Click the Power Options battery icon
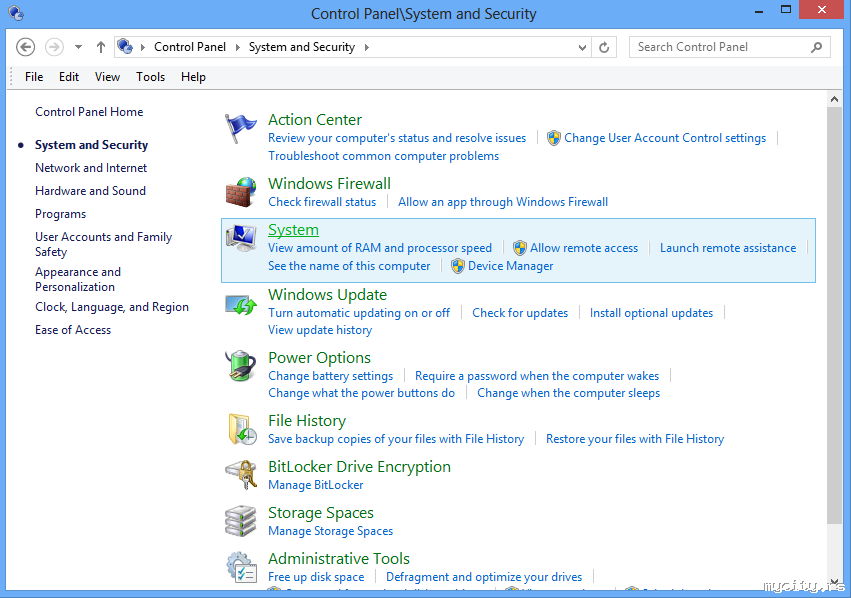Screen dimensions: 851x598 coord(241,366)
